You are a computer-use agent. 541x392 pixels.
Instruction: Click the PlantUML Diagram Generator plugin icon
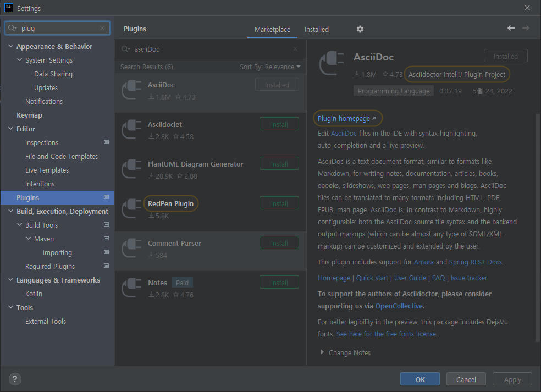pyautogui.click(x=131, y=169)
